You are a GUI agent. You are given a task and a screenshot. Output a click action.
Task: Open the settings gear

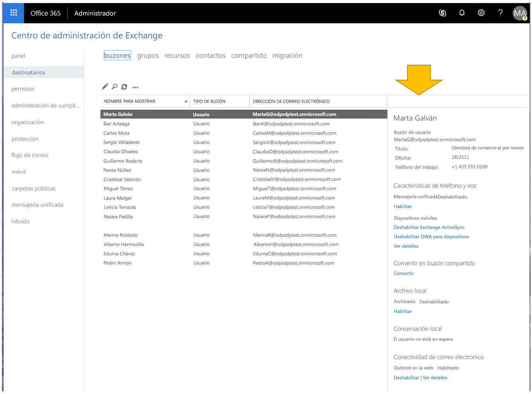pyautogui.click(x=481, y=13)
